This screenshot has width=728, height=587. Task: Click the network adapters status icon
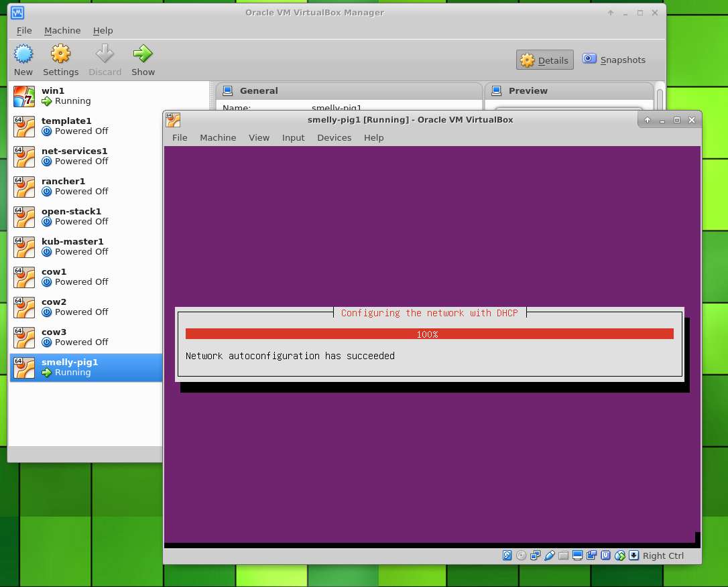(x=536, y=556)
